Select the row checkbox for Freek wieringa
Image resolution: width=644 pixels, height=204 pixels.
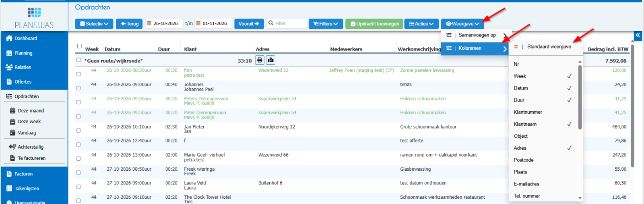pos(78,172)
